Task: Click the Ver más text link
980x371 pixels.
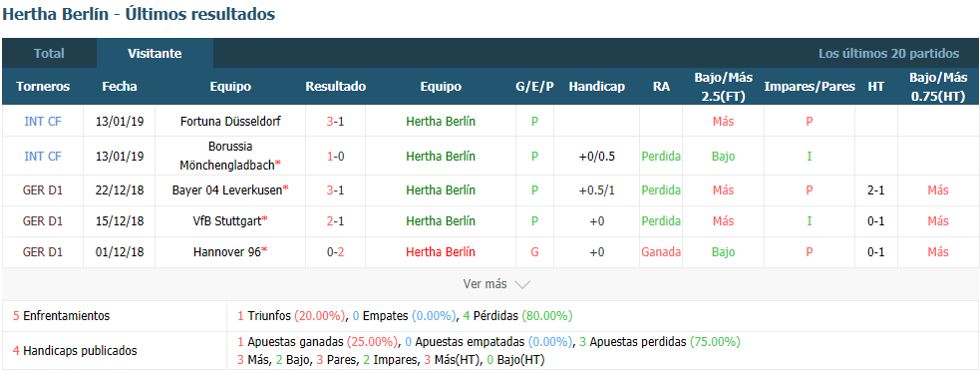Action: tap(485, 284)
